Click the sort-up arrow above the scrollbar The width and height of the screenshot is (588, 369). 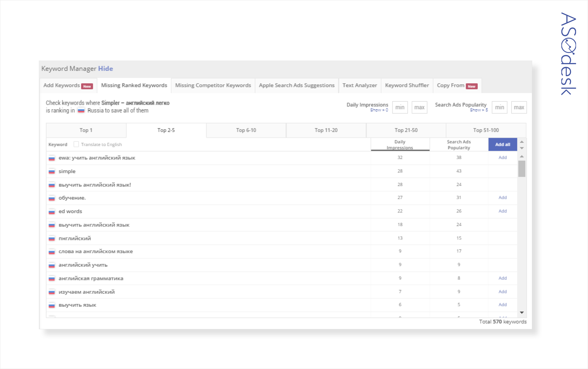(522, 142)
